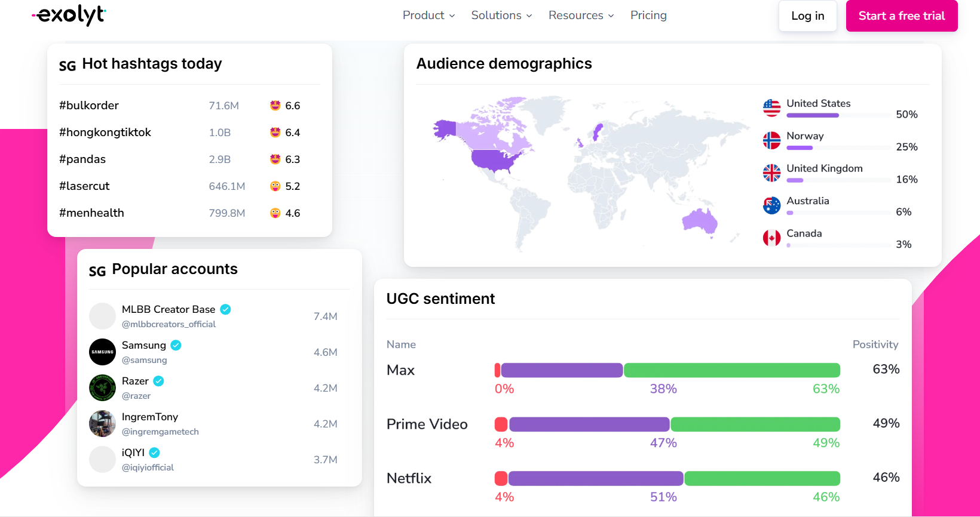Open the #hongkongtiktok hashtag
Image resolution: width=980 pixels, height=517 pixels.
point(105,133)
